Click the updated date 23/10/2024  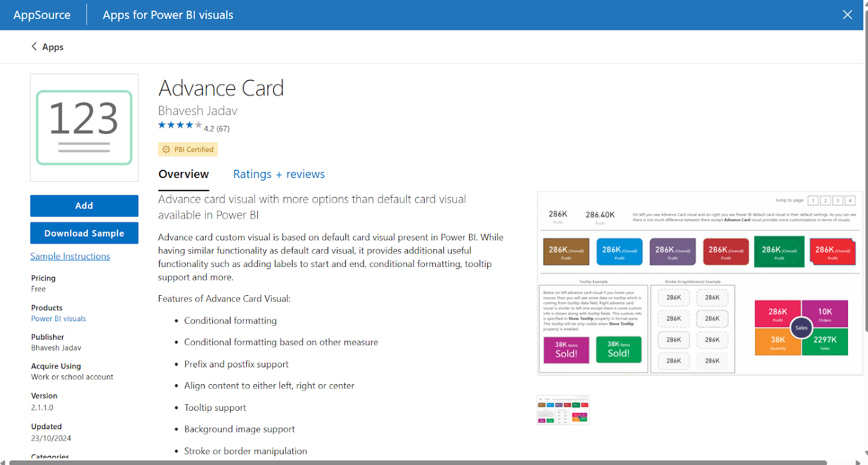[51, 438]
